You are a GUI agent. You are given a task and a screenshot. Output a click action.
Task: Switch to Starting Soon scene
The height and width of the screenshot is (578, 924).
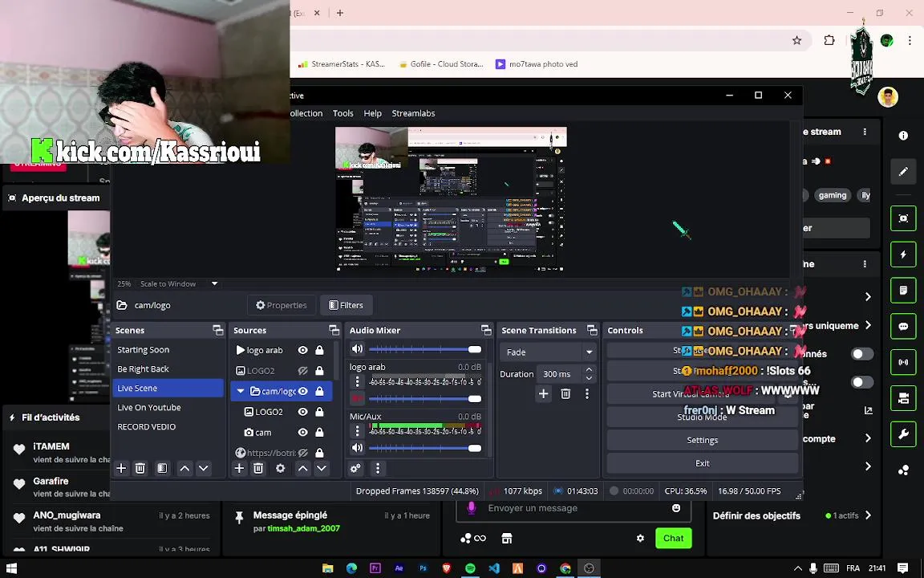tap(168, 350)
